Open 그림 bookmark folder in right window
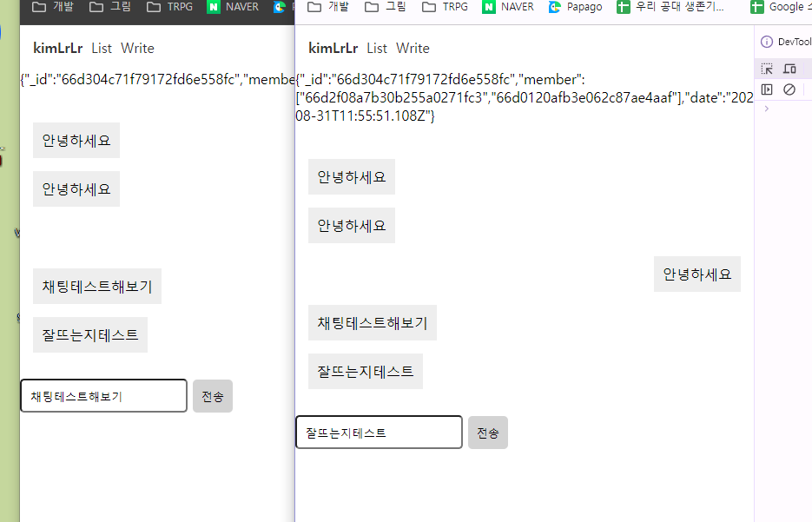Viewport: 812px width, 522px height. [x=386, y=7]
